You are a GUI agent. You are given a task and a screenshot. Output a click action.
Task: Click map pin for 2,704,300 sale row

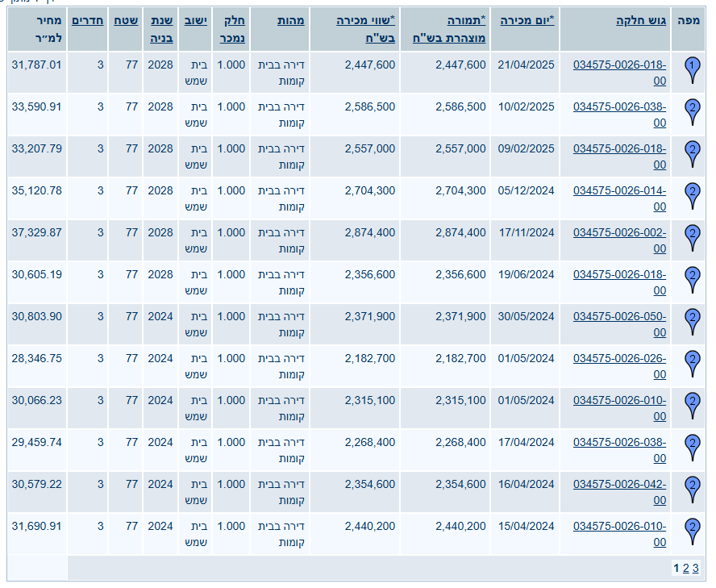(x=692, y=194)
